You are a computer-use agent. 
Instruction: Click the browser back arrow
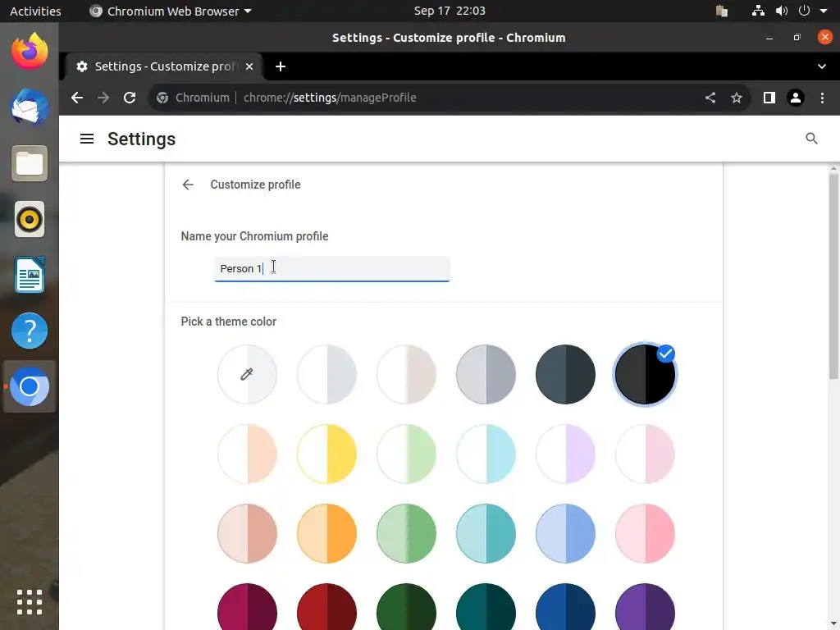click(77, 98)
